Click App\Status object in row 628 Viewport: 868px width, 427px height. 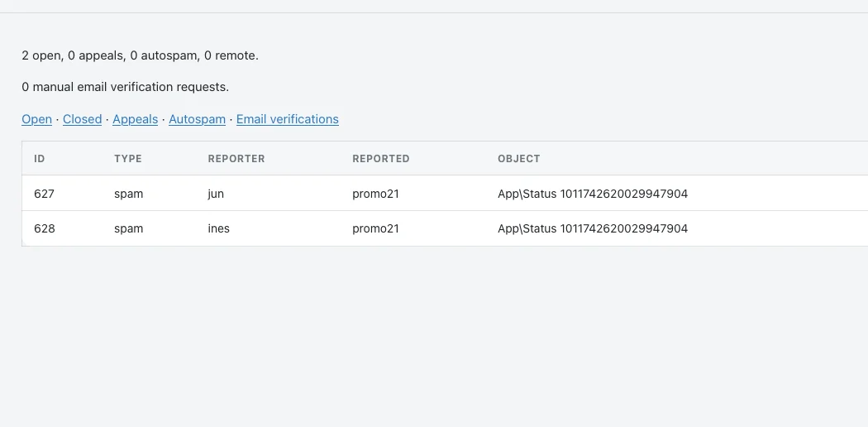pos(593,228)
